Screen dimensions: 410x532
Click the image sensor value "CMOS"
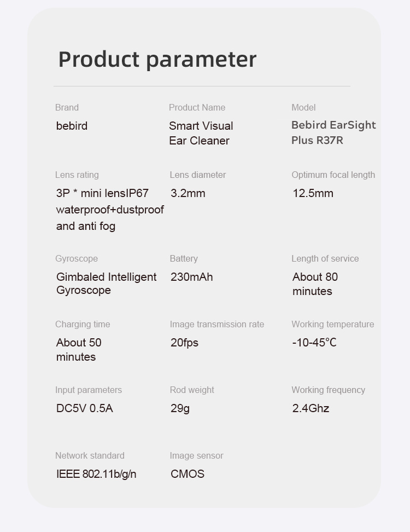pos(188,474)
